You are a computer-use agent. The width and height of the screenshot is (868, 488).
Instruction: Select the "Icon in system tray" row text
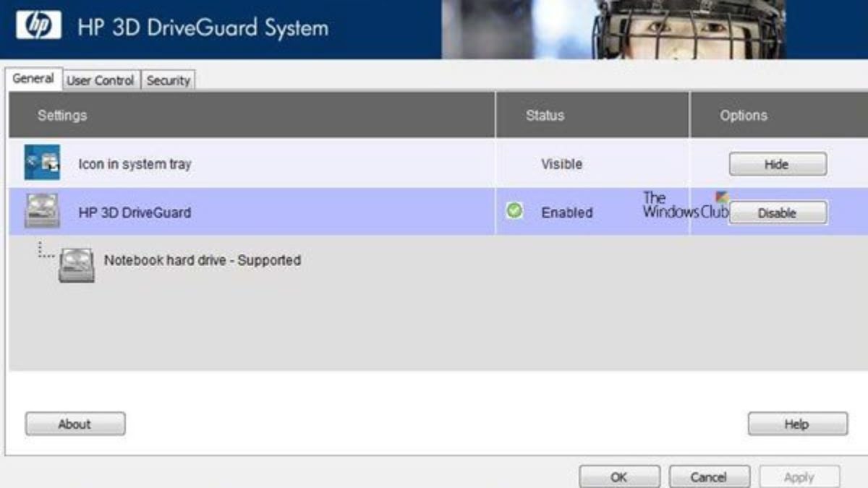(135, 164)
